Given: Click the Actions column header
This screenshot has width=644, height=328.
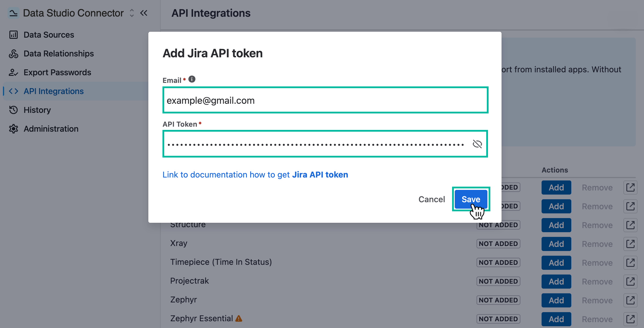Looking at the screenshot, I should pos(555,170).
